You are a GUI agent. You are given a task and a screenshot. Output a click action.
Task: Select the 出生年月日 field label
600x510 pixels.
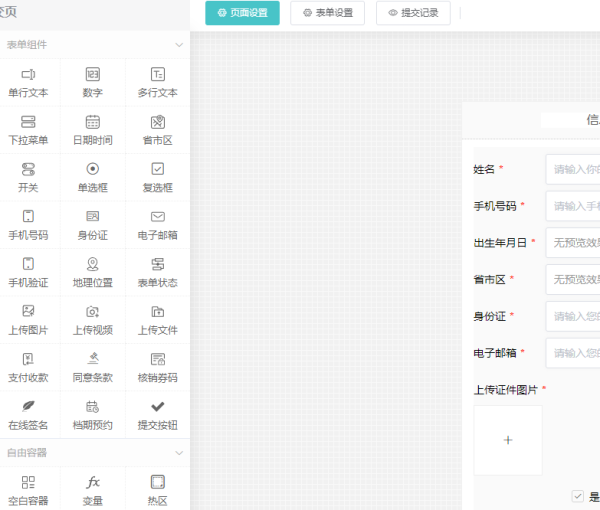500,243
